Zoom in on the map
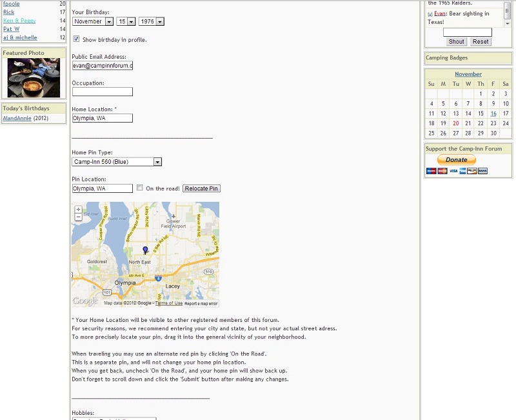This screenshot has width=516, height=420. (x=79, y=210)
